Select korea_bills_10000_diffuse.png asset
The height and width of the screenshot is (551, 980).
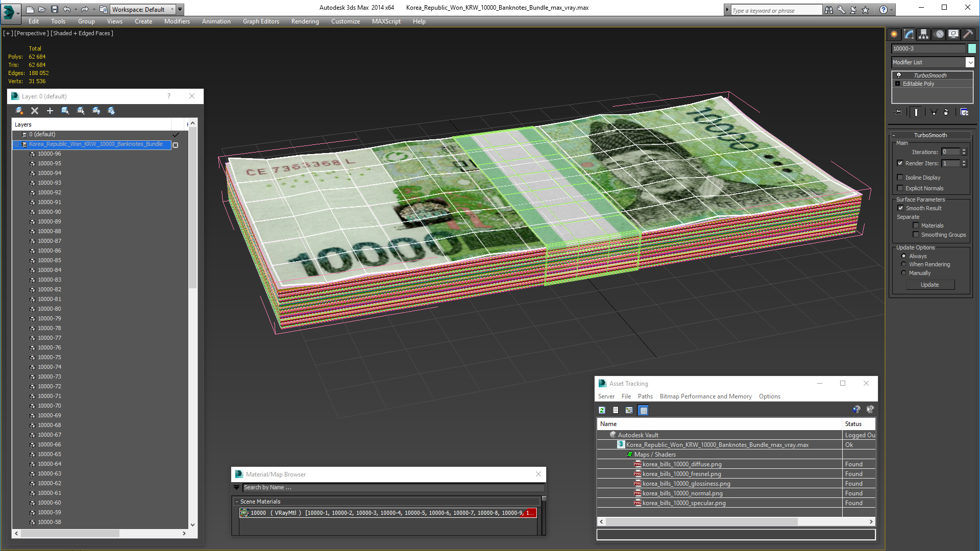[682, 464]
